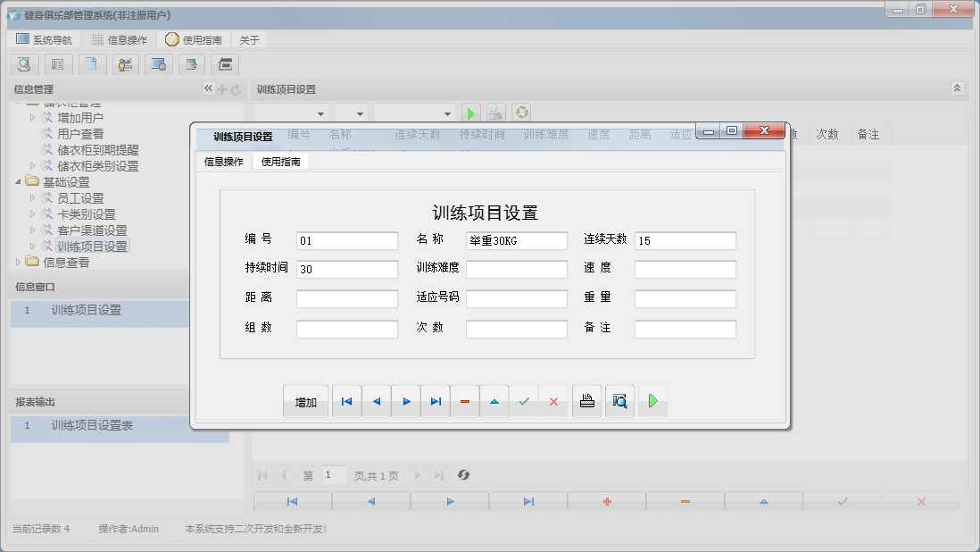Click the exit icon at toolbar end

tap(225, 64)
